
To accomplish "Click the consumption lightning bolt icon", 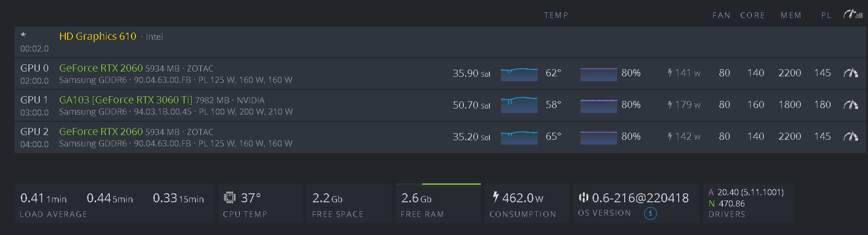I will [x=496, y=197].
